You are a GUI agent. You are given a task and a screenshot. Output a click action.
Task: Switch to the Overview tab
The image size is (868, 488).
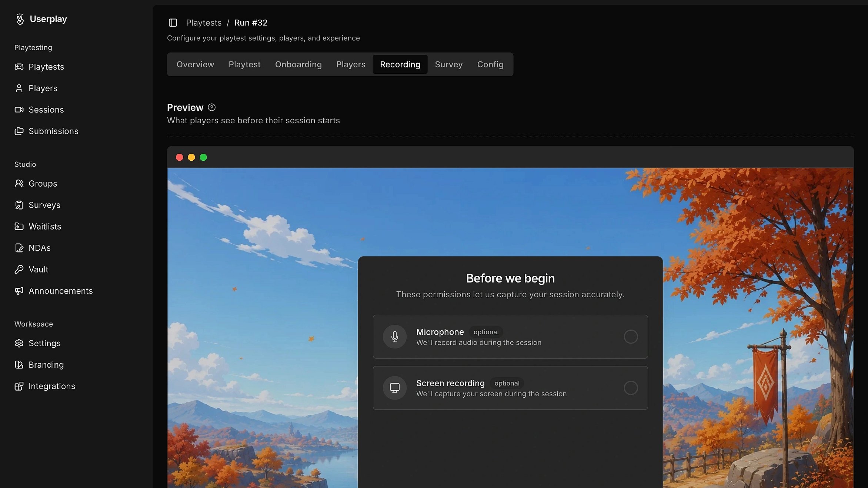[195, 64]
